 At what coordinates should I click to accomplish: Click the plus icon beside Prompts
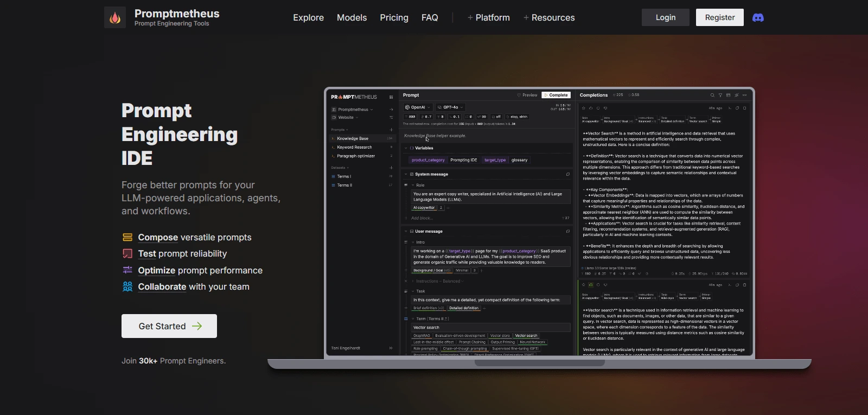pyautogui.click(x=391, y=130)
